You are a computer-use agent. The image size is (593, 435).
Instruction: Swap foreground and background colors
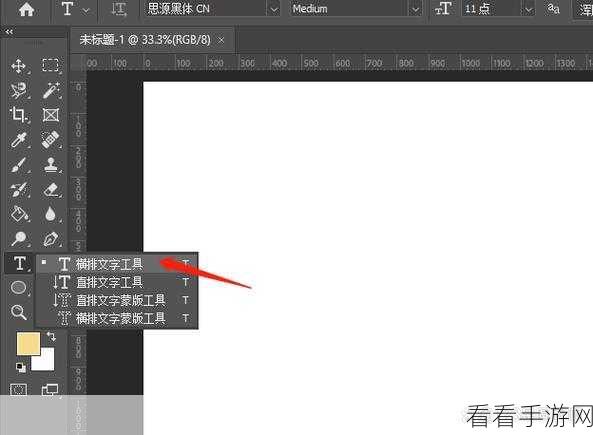click(51, 336)
